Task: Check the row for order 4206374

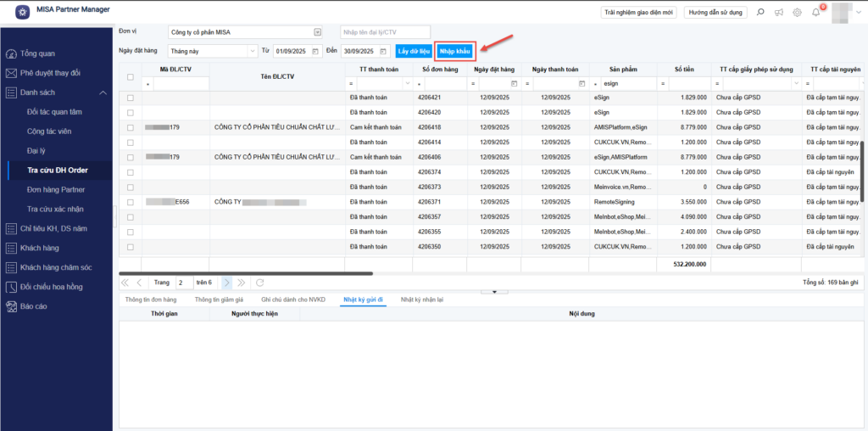Action: point(131,172)
